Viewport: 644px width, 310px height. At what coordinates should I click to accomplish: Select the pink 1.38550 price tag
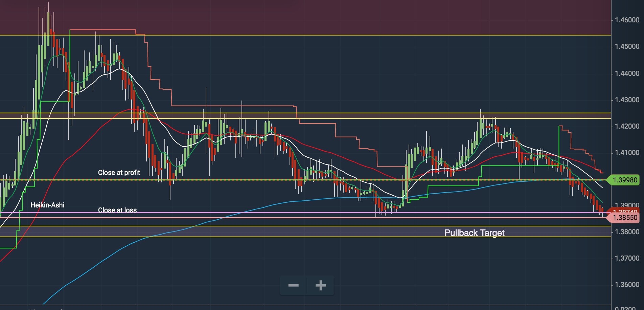pyautogui.click(x=623, y=218)
